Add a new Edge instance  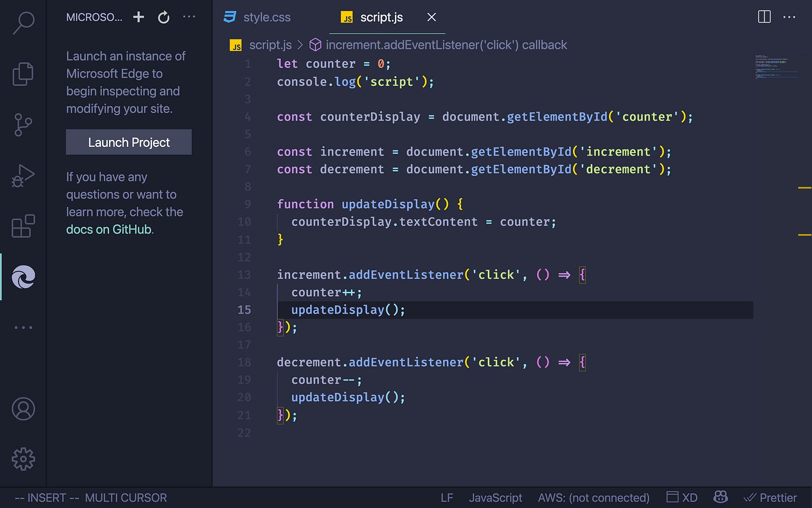click(x=138, y=17)
